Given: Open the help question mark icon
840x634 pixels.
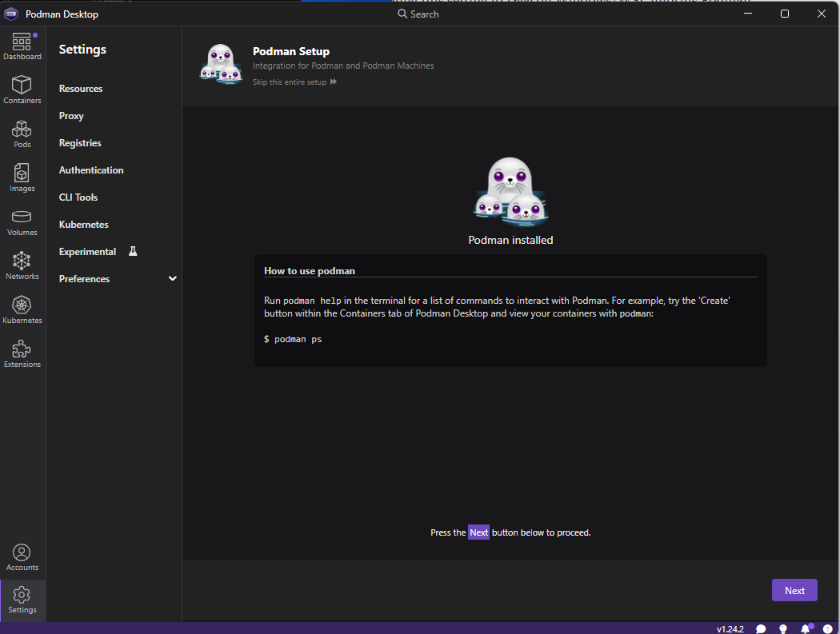Looking at the screenshot, I should tap(827, 628).
